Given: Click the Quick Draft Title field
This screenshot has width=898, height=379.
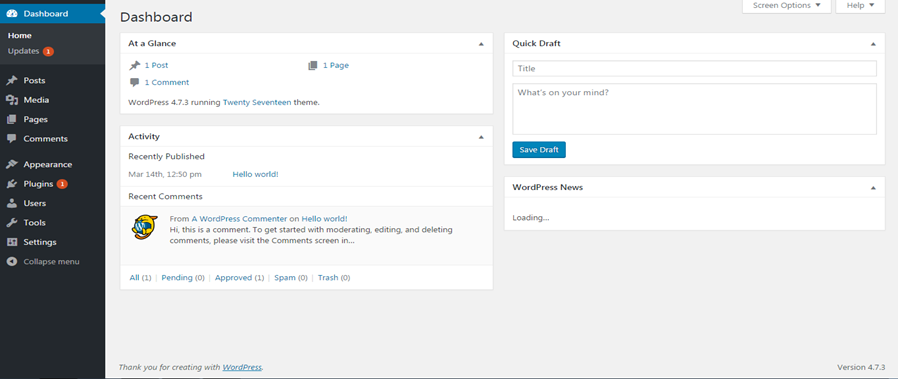Looking at the screenshot, I should pos(694,69).
